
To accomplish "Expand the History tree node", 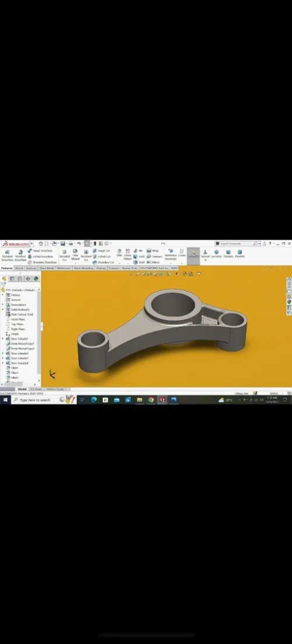I will [x=3, y=295].
